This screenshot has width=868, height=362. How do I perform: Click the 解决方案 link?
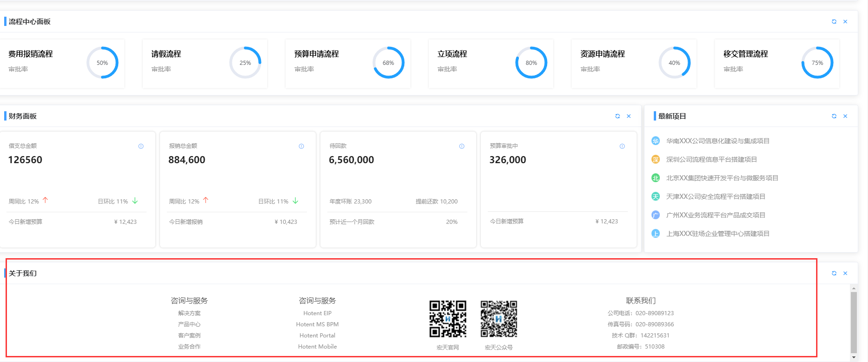(x=189, y=313)
